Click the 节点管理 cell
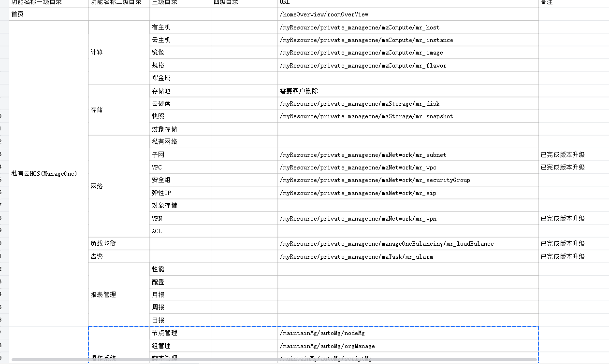Screen dimensions: 609x364 pos(180,333)
